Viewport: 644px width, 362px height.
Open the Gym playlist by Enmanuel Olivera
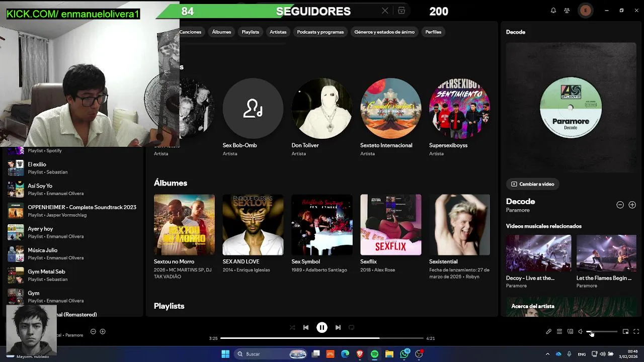pyautogui.click(x=73, y=297)
